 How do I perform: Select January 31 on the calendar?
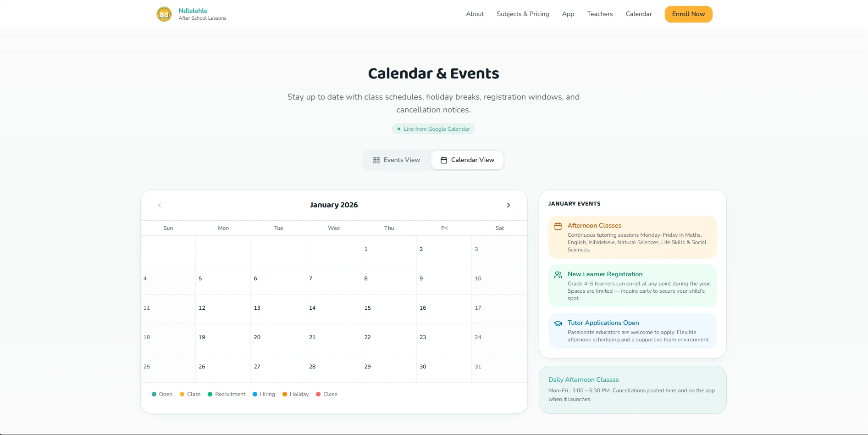pyautogui.click(x=499, y=368)
